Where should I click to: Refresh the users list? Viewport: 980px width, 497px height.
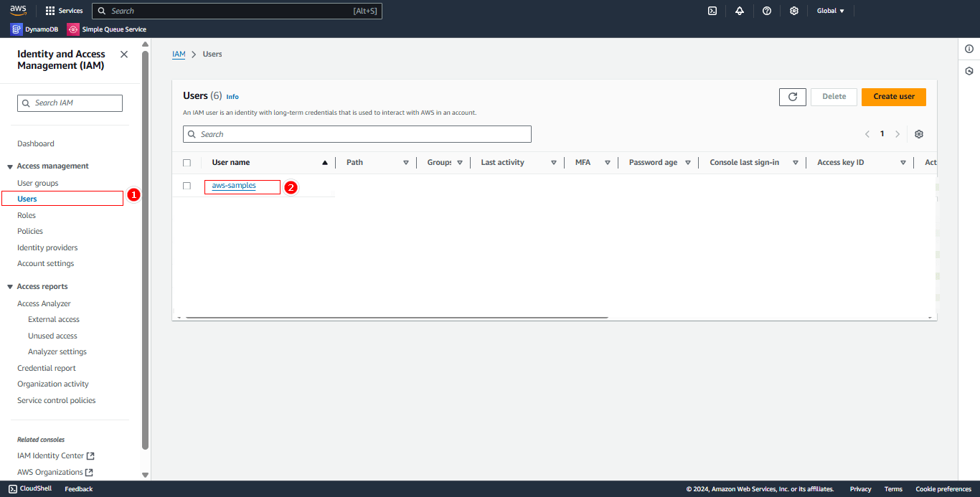point(793,97)
